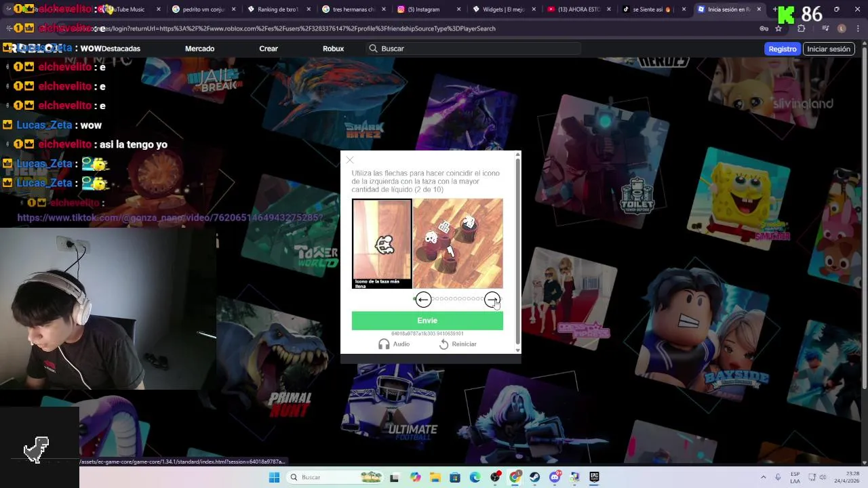Open File Explorer from the taskbar

pos(435,477)
